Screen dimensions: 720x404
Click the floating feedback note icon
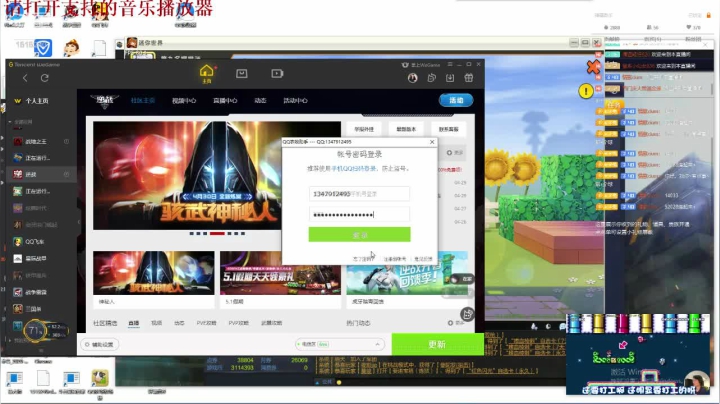click(x=467, y=314)
